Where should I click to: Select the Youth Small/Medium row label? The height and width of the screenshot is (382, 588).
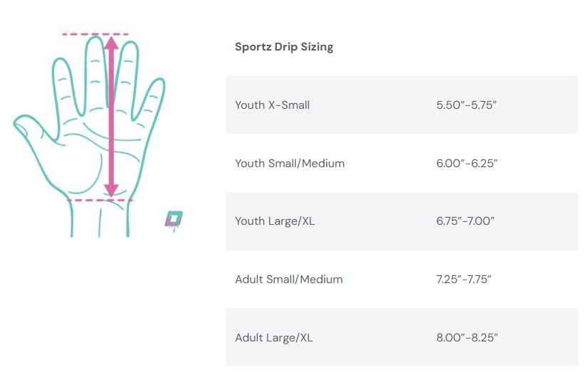(290, 164)
